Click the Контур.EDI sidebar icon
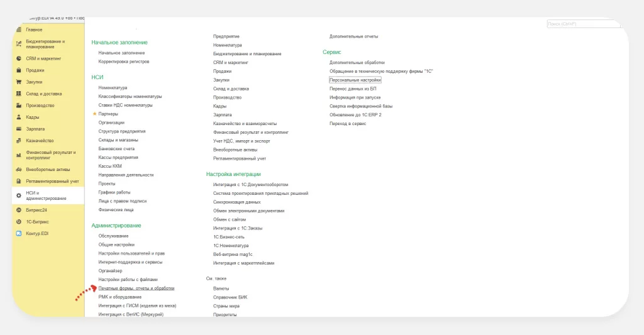Image resolution: width=644 pixels, height=335 pixels. (x=19, y=233)
